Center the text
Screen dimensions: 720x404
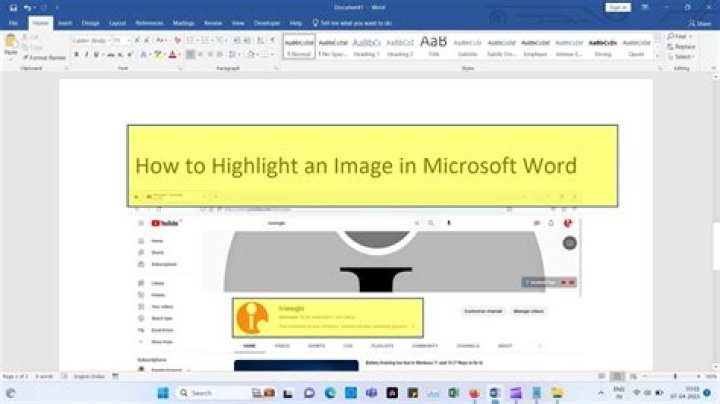tap(200, 55)
